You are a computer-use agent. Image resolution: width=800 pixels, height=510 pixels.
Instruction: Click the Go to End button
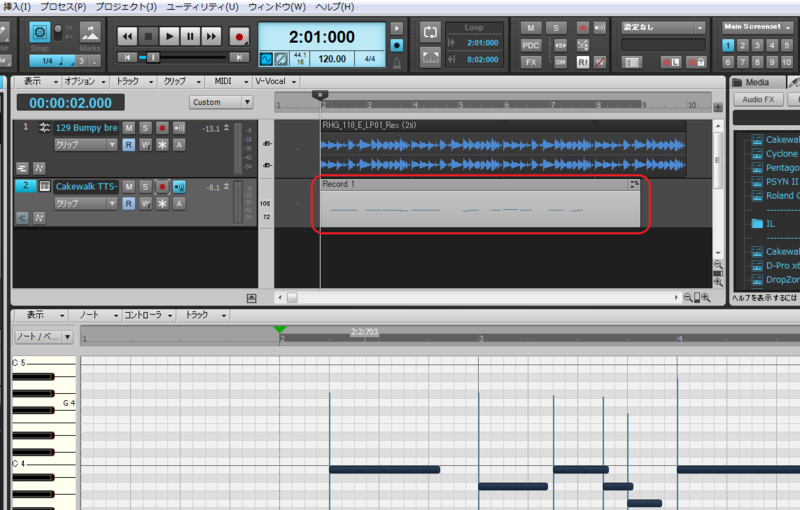click(238, 58)
